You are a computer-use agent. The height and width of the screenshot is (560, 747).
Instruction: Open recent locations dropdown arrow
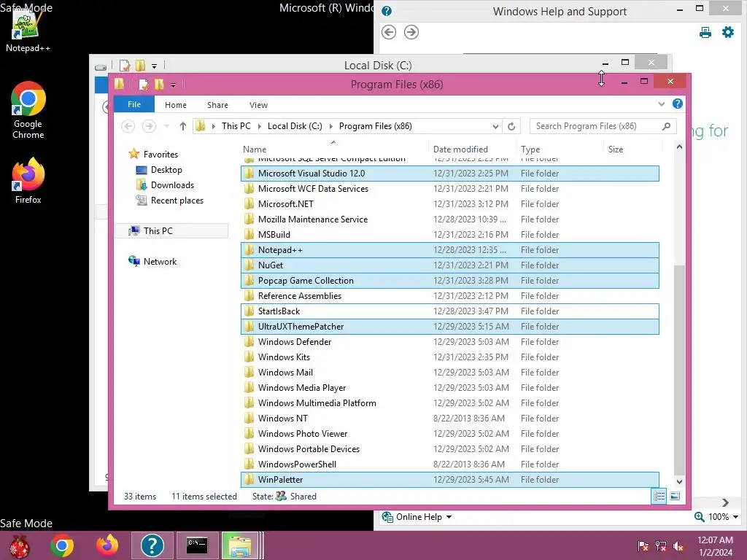tap(166, 126)
